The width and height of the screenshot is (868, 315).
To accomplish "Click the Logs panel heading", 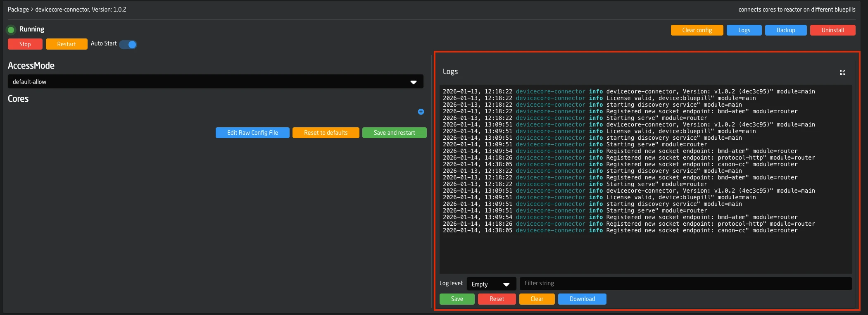I will click(x=450, y=72).
